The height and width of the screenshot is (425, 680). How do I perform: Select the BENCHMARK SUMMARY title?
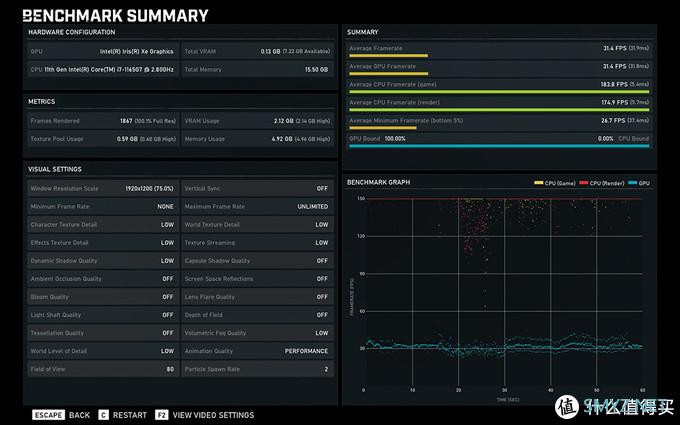[115, 16]
